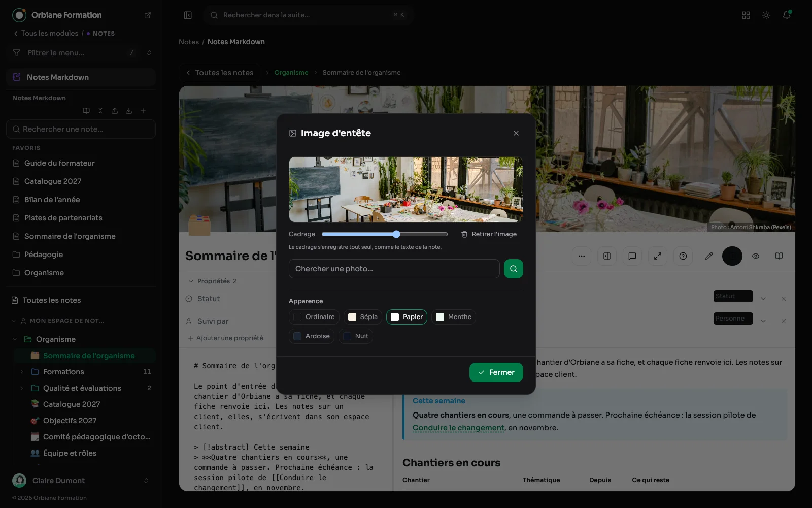Open the comments speech bubble icon
This screenshot has width=812, height=508.
(x=632, y=256)
